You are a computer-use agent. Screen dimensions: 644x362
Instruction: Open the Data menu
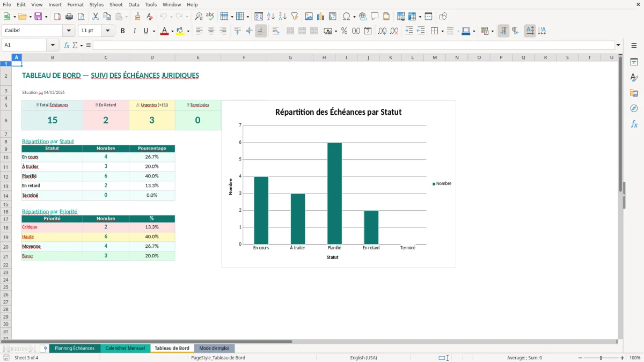tap(134, 4)
